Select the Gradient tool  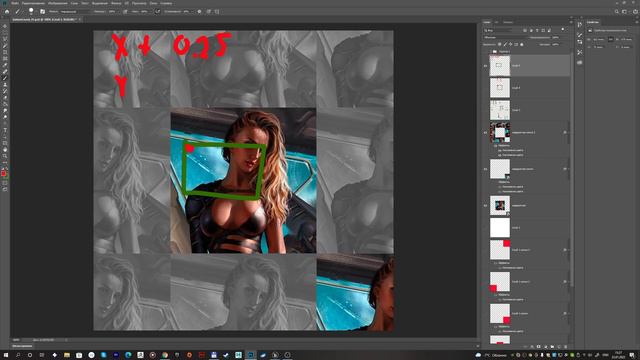click(x=5, y=104)
